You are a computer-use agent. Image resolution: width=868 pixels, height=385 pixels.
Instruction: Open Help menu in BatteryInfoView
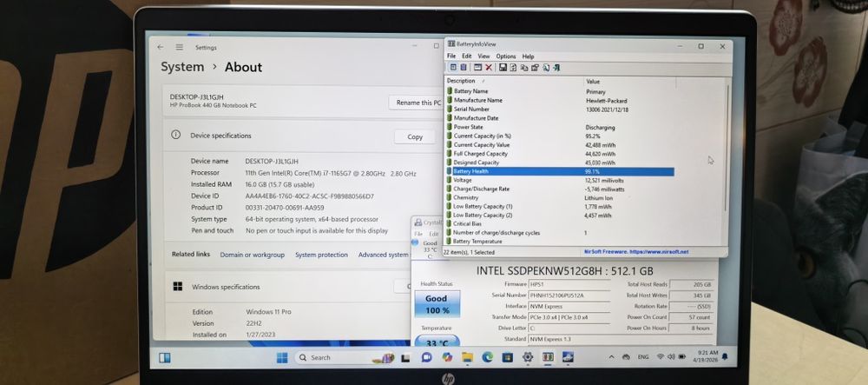click(x=528, y=56)
